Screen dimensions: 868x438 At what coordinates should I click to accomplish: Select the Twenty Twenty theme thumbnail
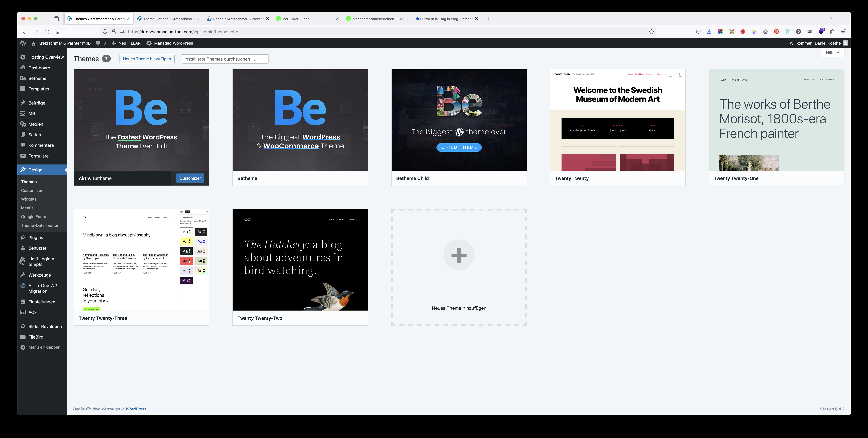[x=618, y=120]
